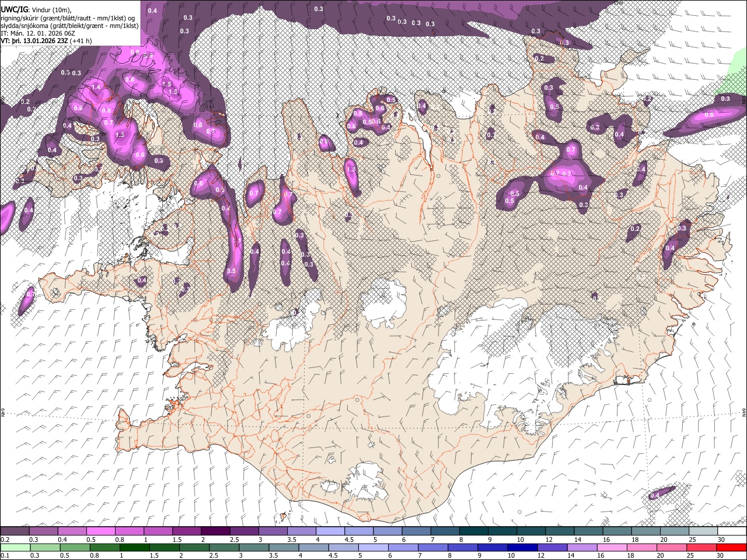Click the '64N' latitude label at right edge
747x560 pixels.
(744, 412)
